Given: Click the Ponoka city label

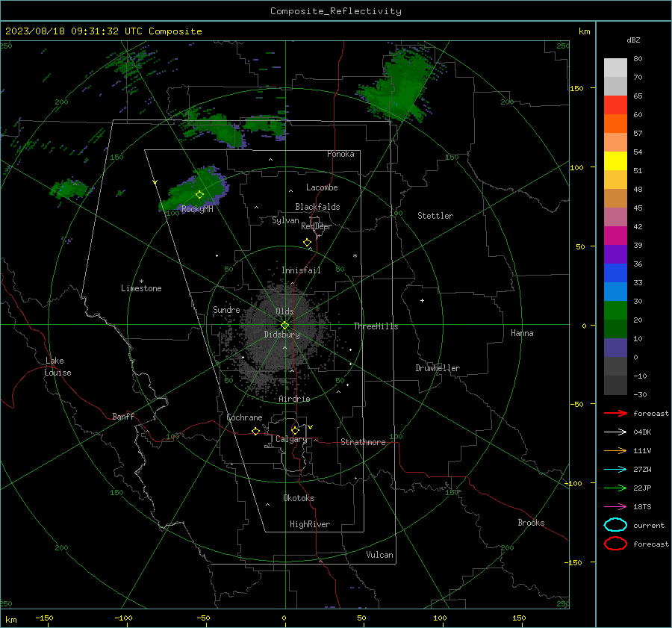Looking at the screenshot, I should [340, 154].
